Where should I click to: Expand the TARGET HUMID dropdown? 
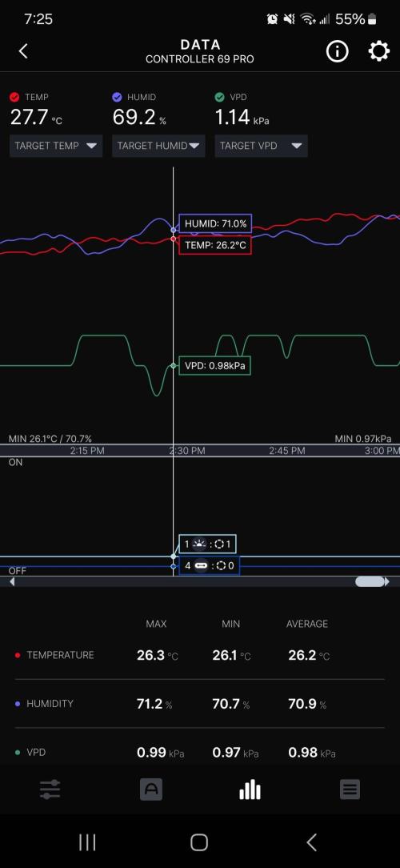[x=158, y=147]
